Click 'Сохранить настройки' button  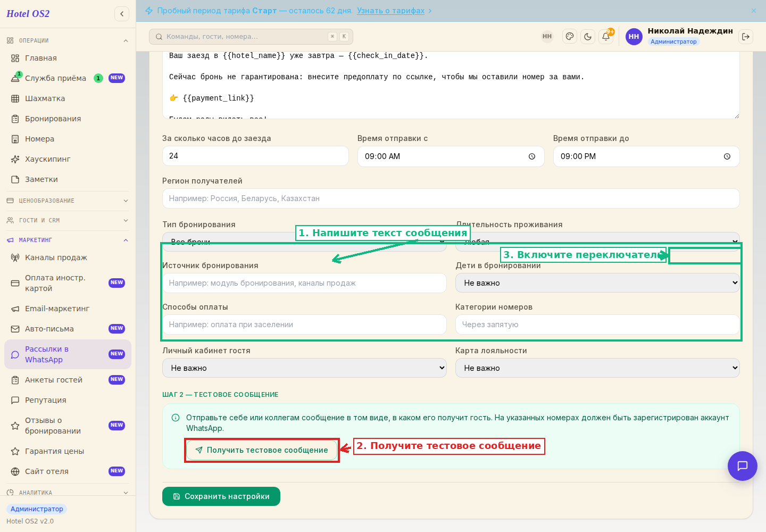[221, 496]
